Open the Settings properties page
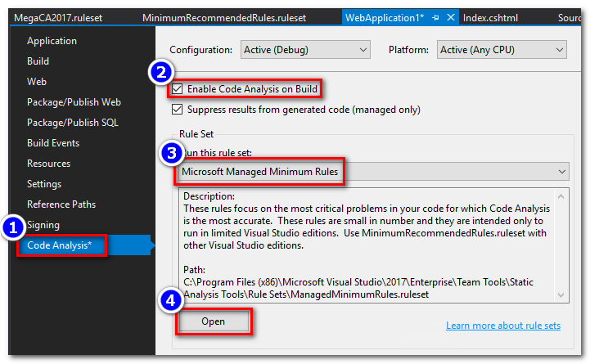The image size is (590, 364). (x=44, y=184)
